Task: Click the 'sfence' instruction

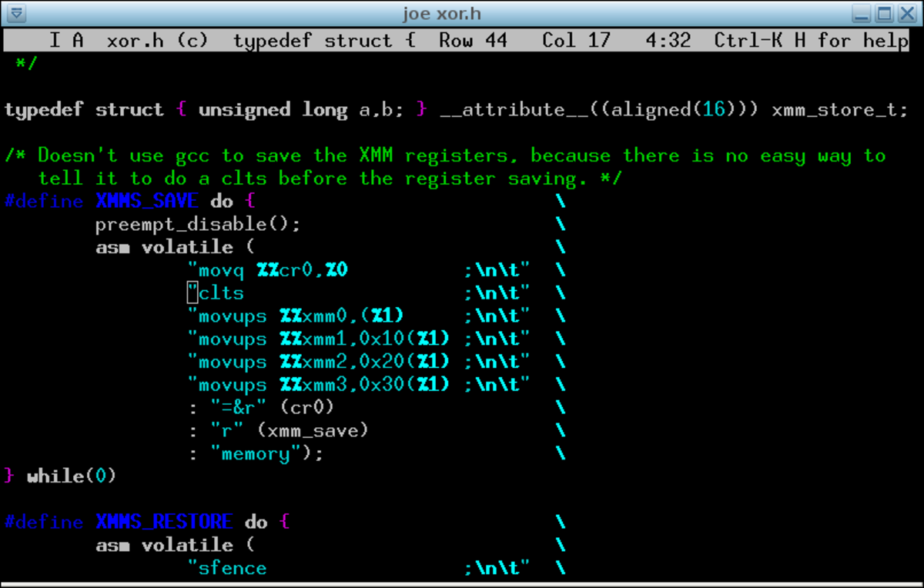Action: [x=233, y=569]
